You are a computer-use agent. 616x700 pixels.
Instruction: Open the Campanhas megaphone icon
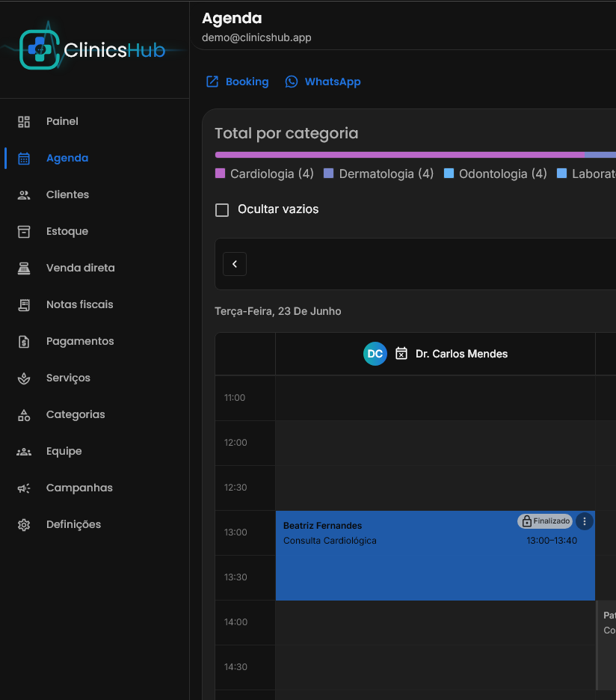pos(24,488)
